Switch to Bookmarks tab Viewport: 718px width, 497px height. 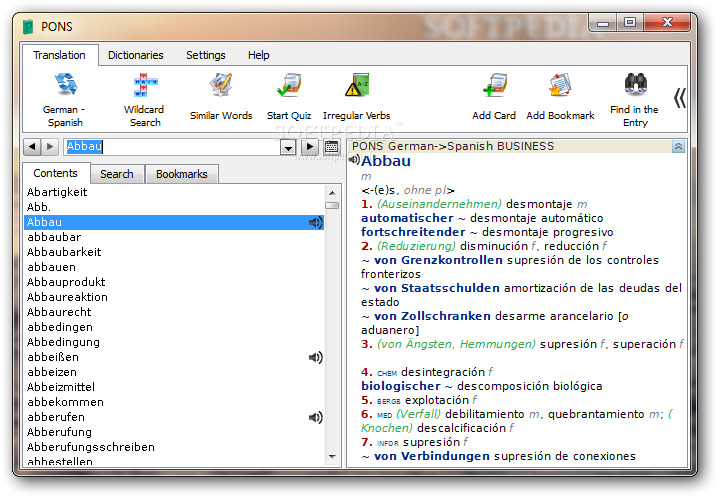[x=182, y=174]
